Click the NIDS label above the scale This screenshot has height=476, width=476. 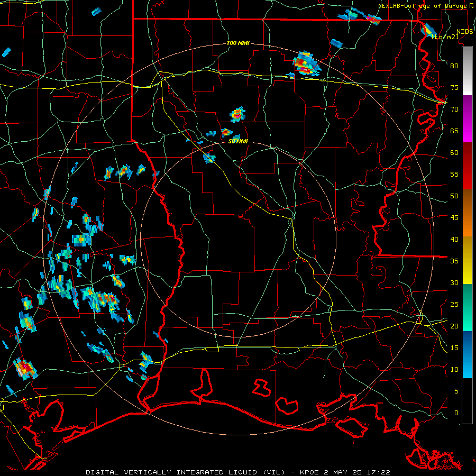(x=465, y=32)
